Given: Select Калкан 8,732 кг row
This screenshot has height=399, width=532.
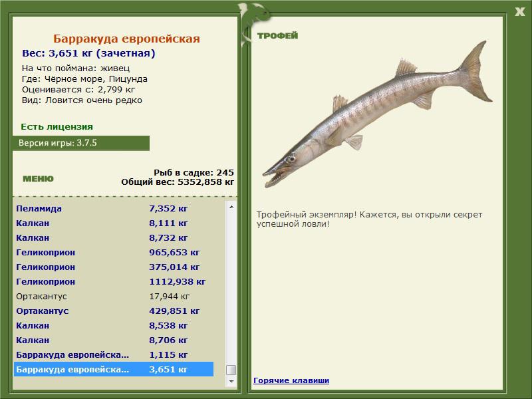Looking at the screenshot, I should (x=114, y=238).
